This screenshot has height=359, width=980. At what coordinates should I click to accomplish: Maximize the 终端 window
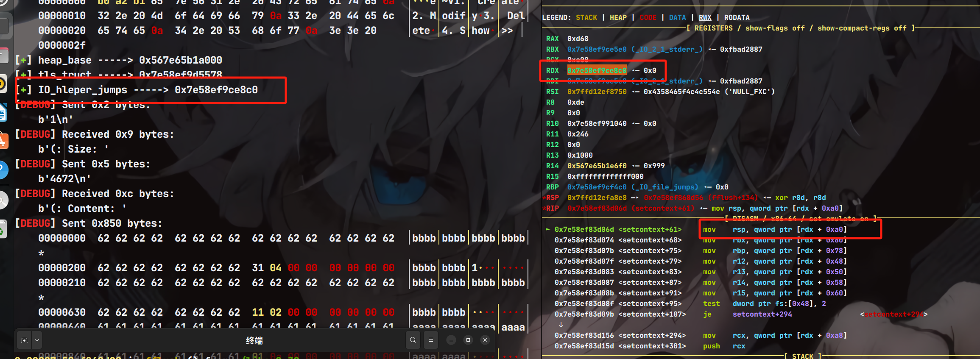click(x=468, y=340)
